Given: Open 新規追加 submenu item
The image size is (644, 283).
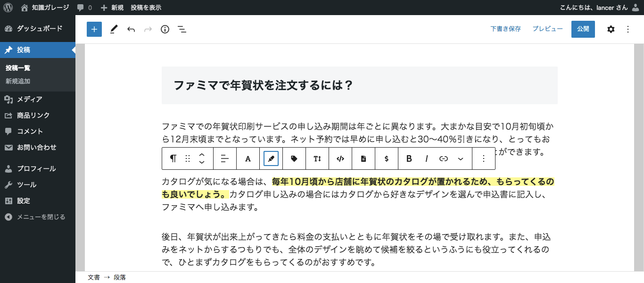Looking at the screenshot, I should click(x=18, y=81).
